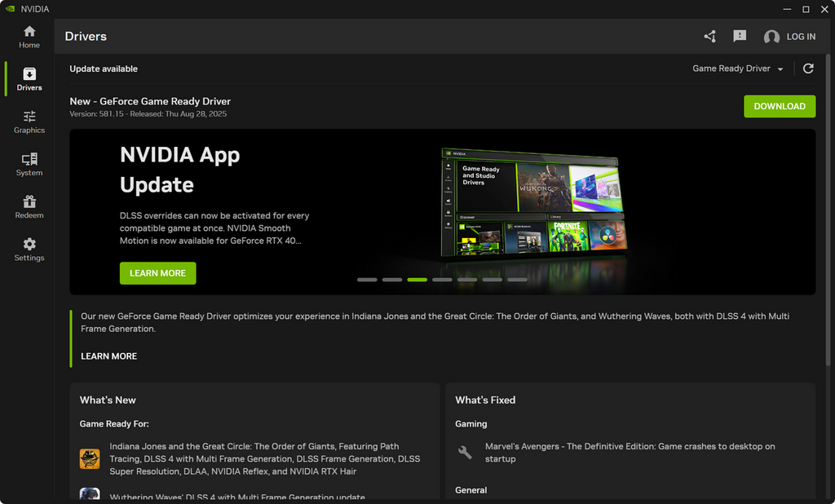835x504 pixels.
Task: Click the share icon in header
Action: 710,36
